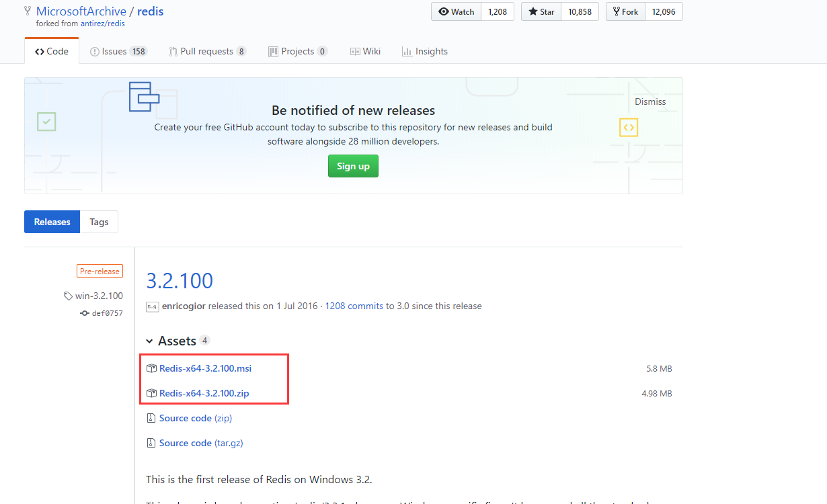Open the Projects tab
This screenshot has height=504, width=827.
coord(298,51)
